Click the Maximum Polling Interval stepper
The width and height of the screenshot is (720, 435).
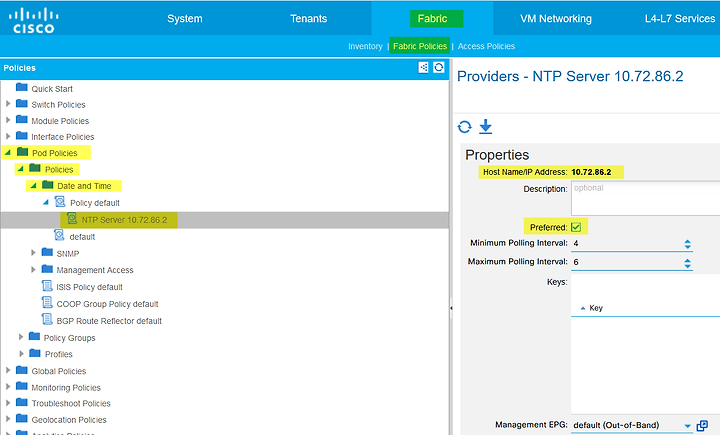pos(687,263)
